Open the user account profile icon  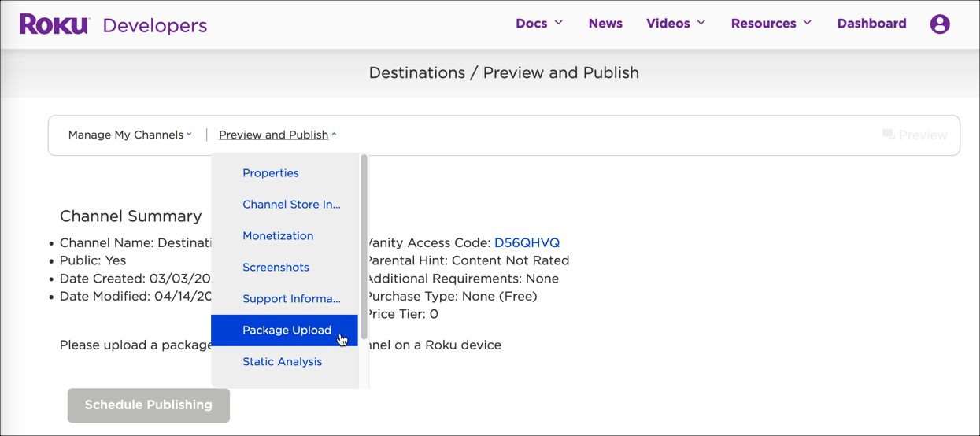pos(939,24)
